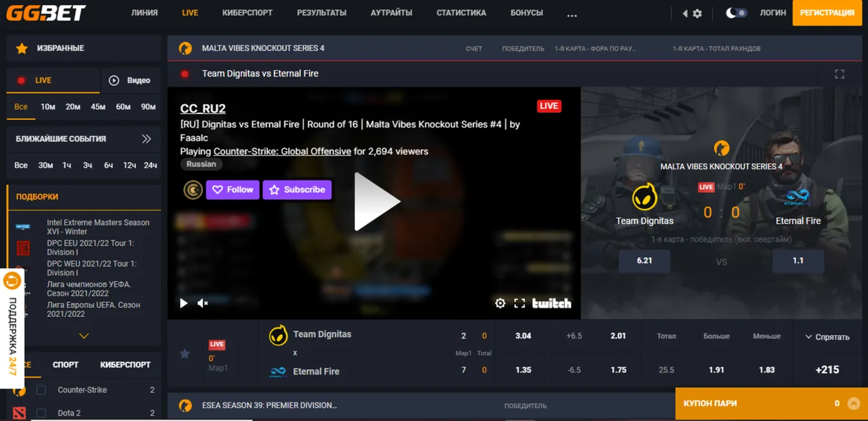Open the ЛИНИЯ menu item
The image size is (868, 421).
tap(144, 13)
